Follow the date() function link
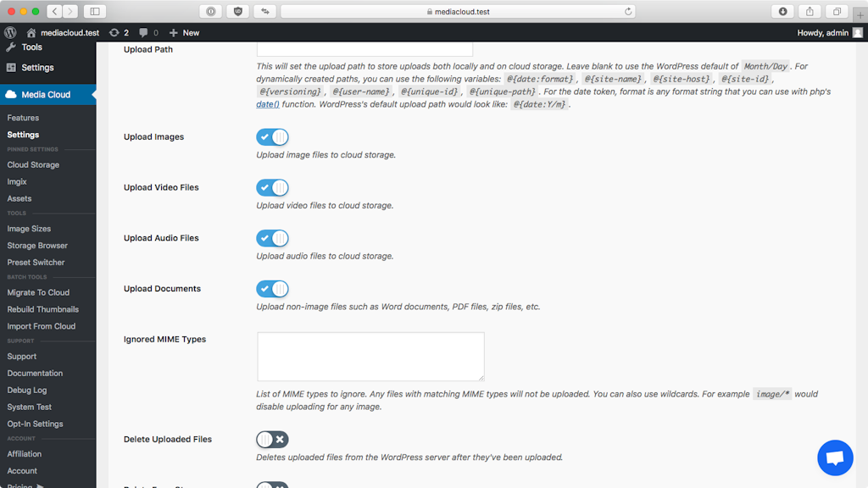The image size is (868, 488). [x=268, y=104]
